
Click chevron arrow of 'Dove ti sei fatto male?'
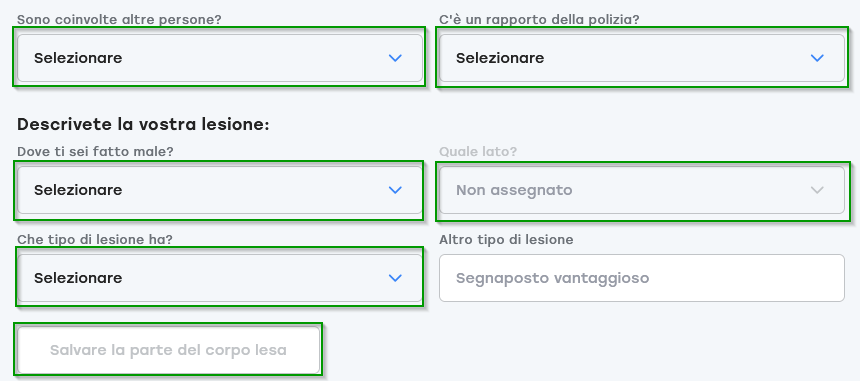(395, 190)
